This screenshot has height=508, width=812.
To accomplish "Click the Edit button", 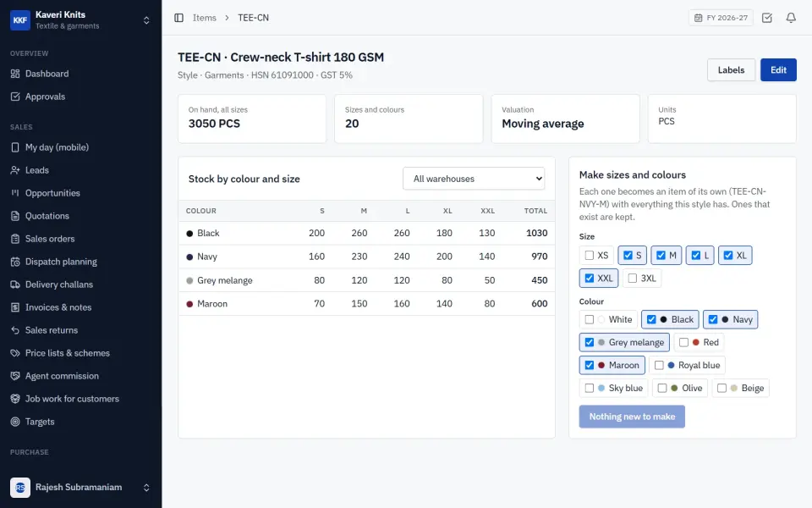I will click(x=778, y=70).
